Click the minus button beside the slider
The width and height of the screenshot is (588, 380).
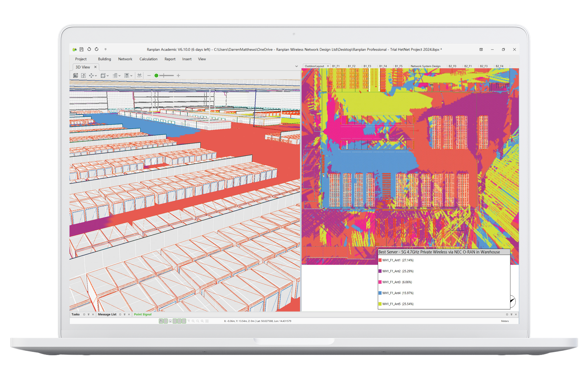pyautogui.click(x=149, y=76)
